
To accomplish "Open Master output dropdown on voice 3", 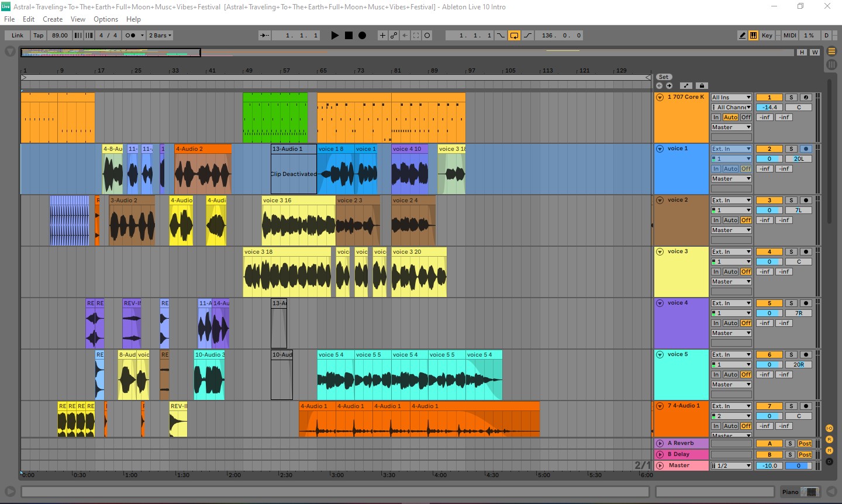I will 731,282.
